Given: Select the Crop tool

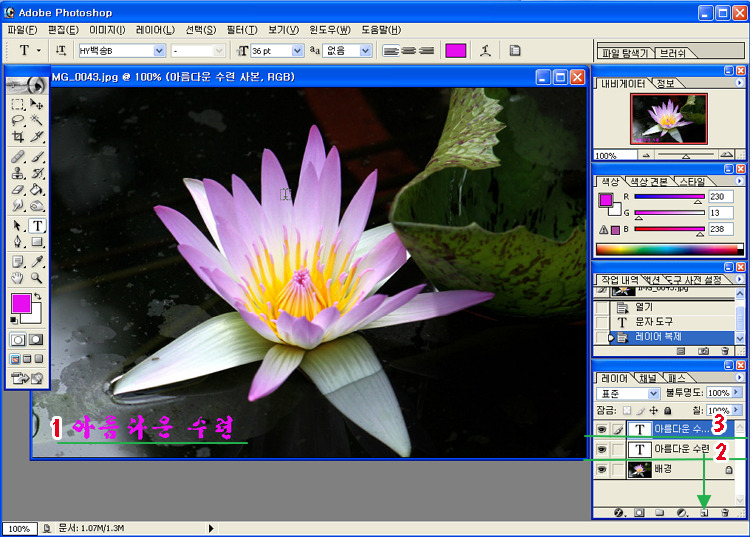Looking at the screenshot, I should [18, 136].
